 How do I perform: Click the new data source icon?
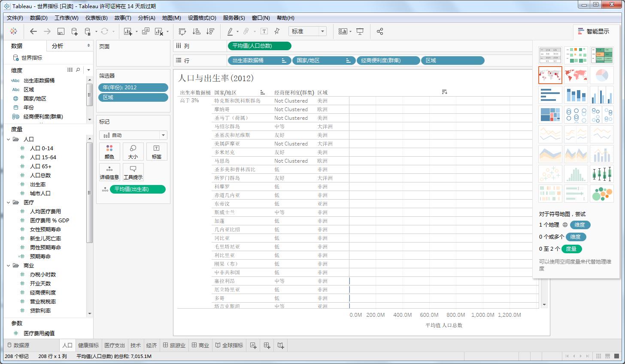74,31
